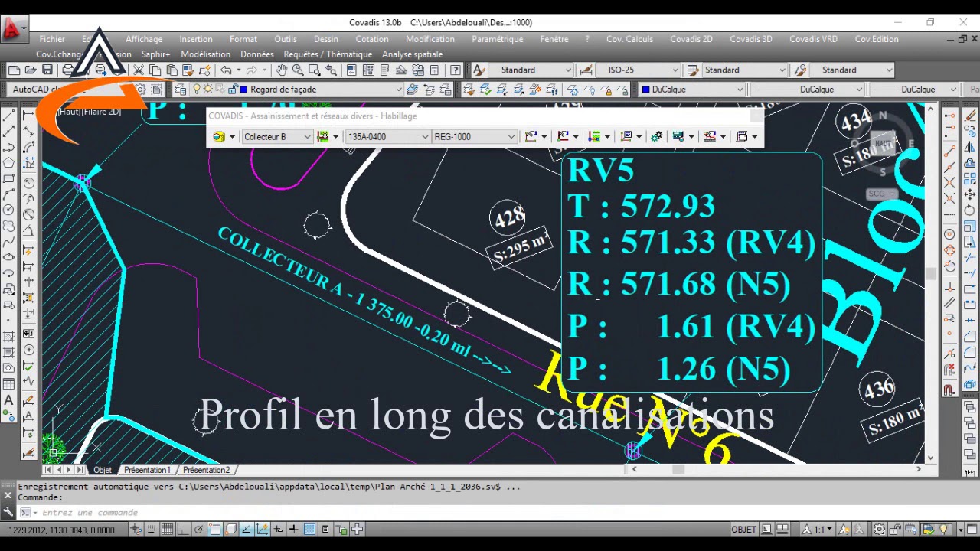Click the blue DuCalque color swatch
The width and height of the screenshot is (980, 551).
click(x=645, y=90)
